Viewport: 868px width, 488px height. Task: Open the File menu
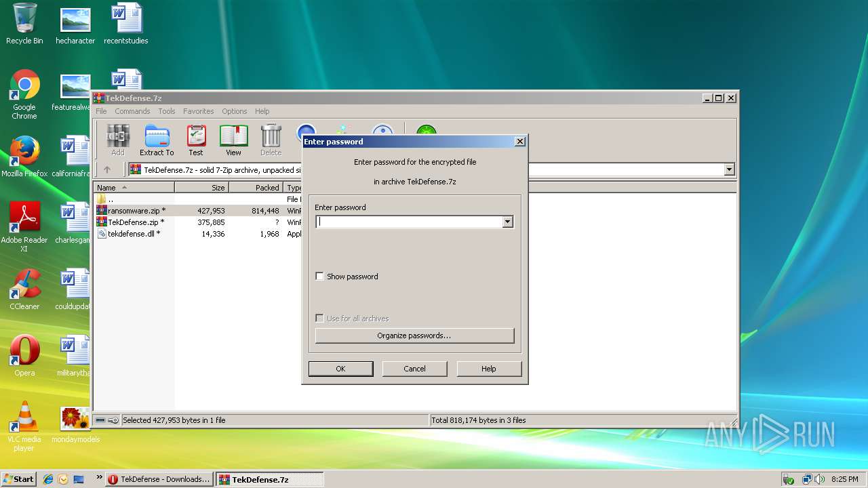coord(101,111)
